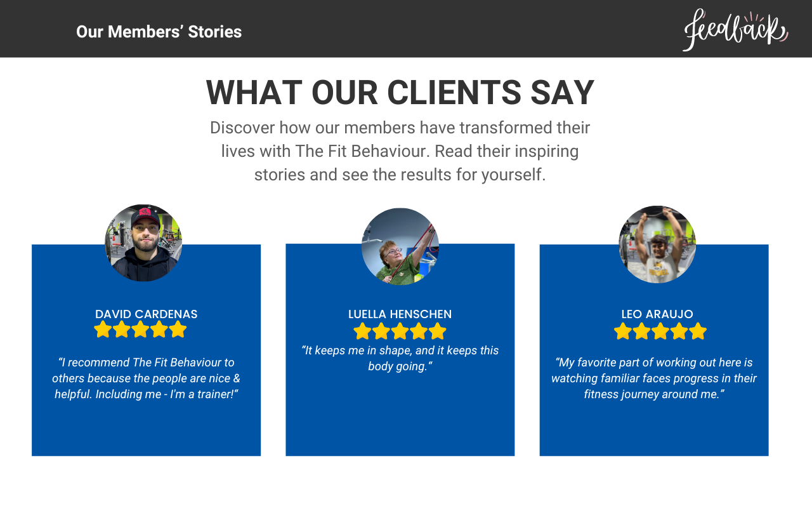Click Leo's quote about watching familiar faces
Viewport: 812px width, 508px height.
pos(654,378)
